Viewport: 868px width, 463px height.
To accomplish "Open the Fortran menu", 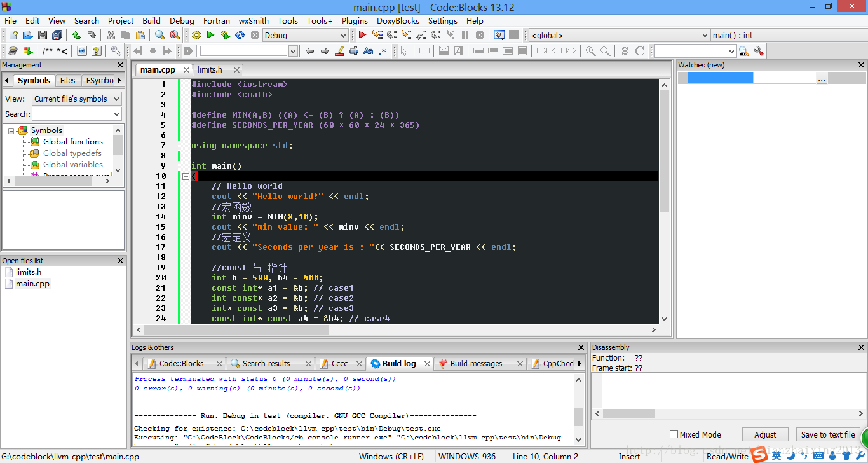I will tap(217, 20).
